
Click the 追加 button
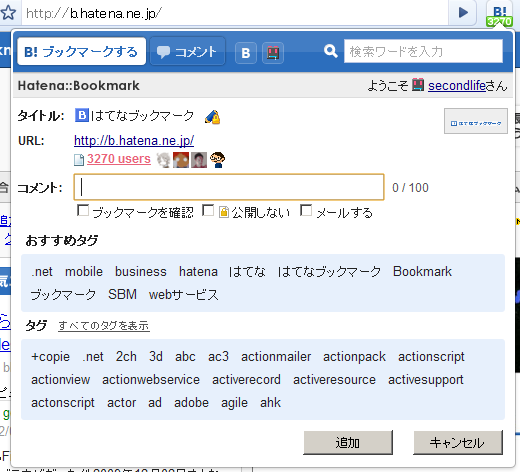tap(348, 442)
